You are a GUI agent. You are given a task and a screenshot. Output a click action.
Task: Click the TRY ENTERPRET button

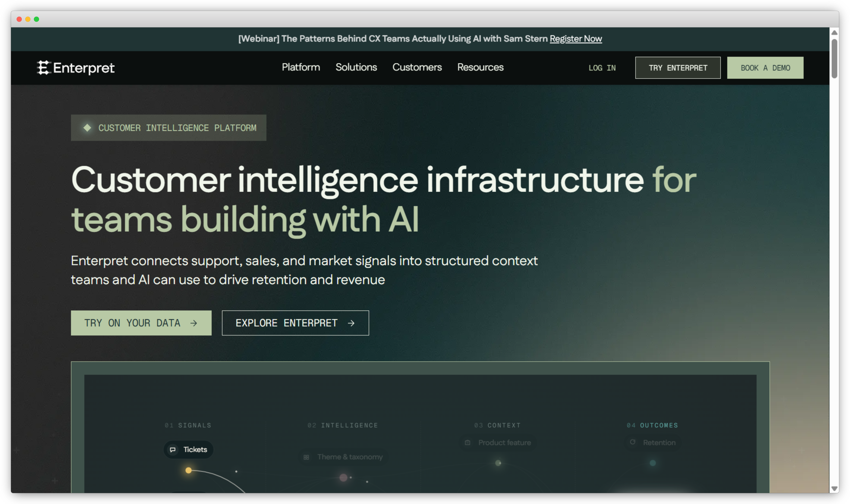coord(677,68)
